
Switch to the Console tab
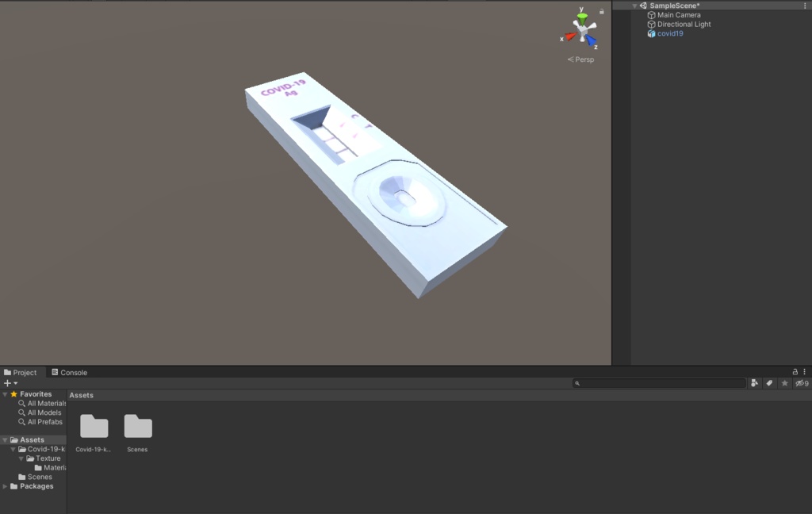pos(70,373)
